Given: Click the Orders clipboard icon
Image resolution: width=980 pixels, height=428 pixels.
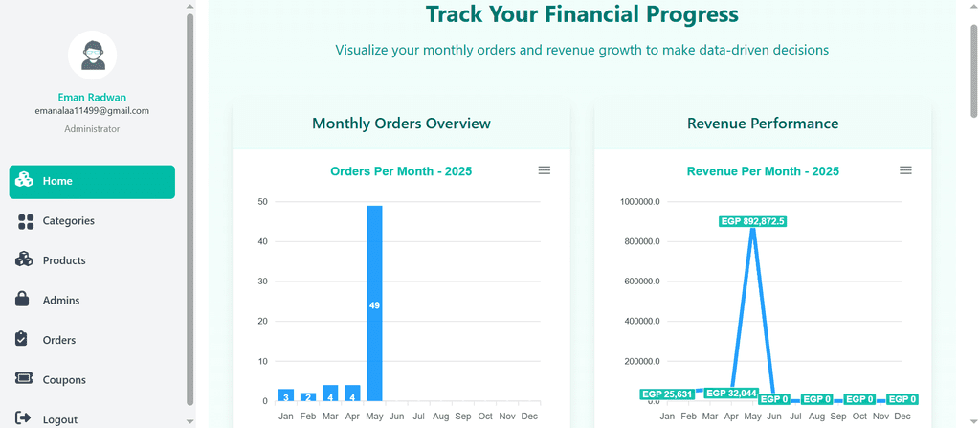Looking at the screenshot, I should tap(21, 339).
